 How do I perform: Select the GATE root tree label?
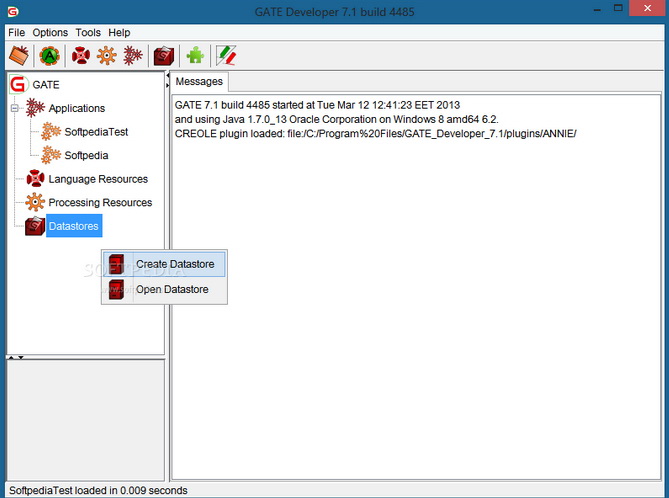pos(46,84)
